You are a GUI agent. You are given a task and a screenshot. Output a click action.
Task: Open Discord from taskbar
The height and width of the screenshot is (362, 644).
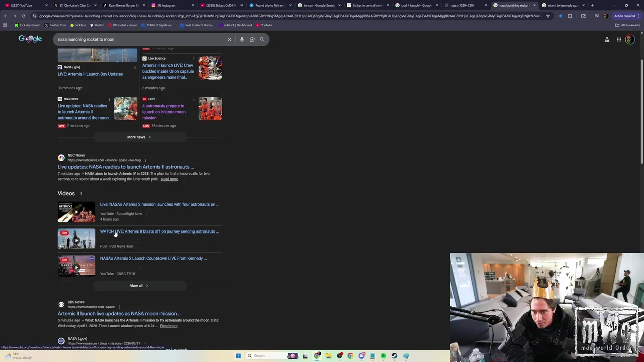(361, 356)
